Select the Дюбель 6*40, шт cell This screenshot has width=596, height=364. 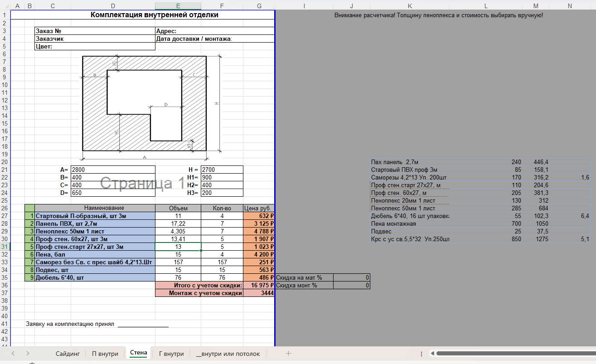click(95, 277)
